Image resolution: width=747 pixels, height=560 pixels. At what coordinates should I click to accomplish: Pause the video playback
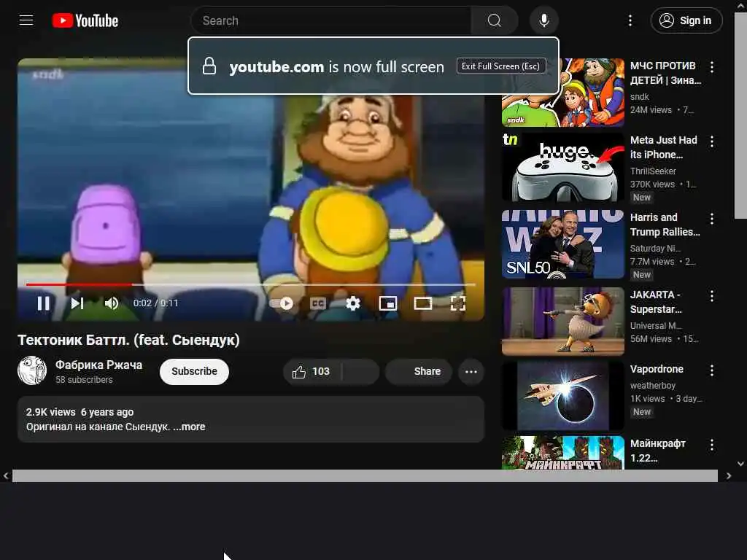click(43, 303)
